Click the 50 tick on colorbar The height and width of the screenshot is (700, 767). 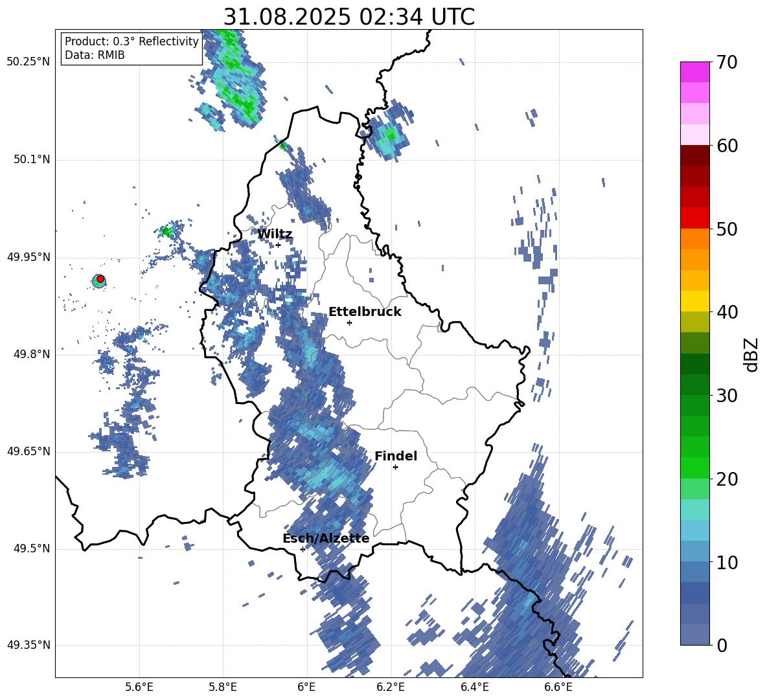click(x=727, y=229)
